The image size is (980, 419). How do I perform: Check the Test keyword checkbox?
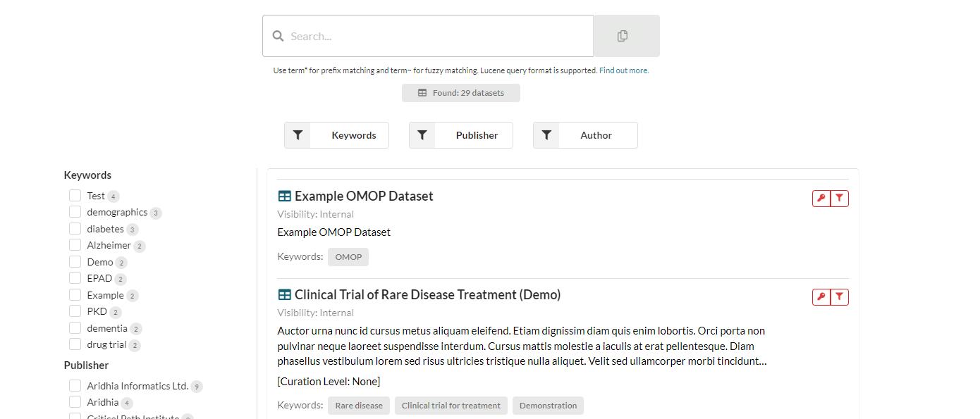pyautogui.click(x=75, y=196)
